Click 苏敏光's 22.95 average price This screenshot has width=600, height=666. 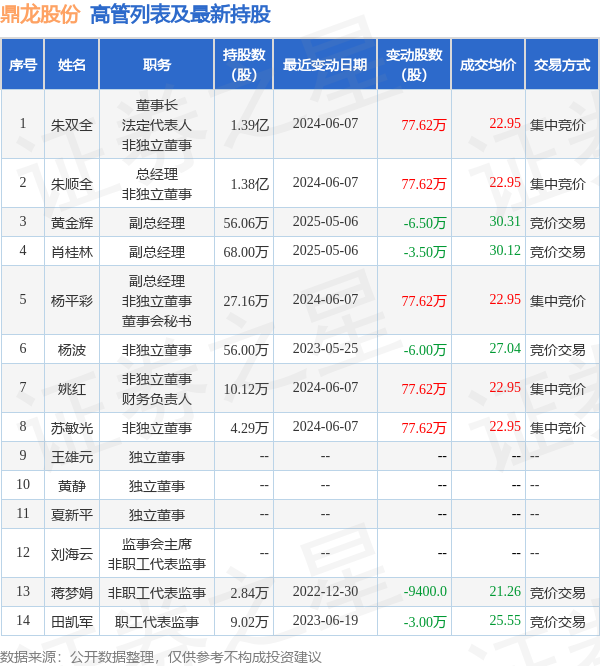[x=505, y=426]
